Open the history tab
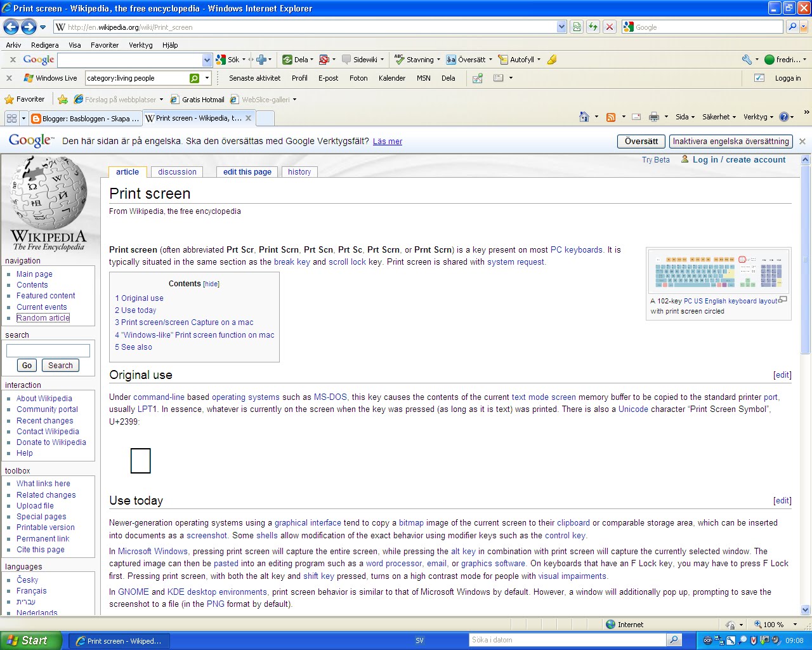Image resolution: width=812 pixels, height=650 pixels. [x=299, y=172]
